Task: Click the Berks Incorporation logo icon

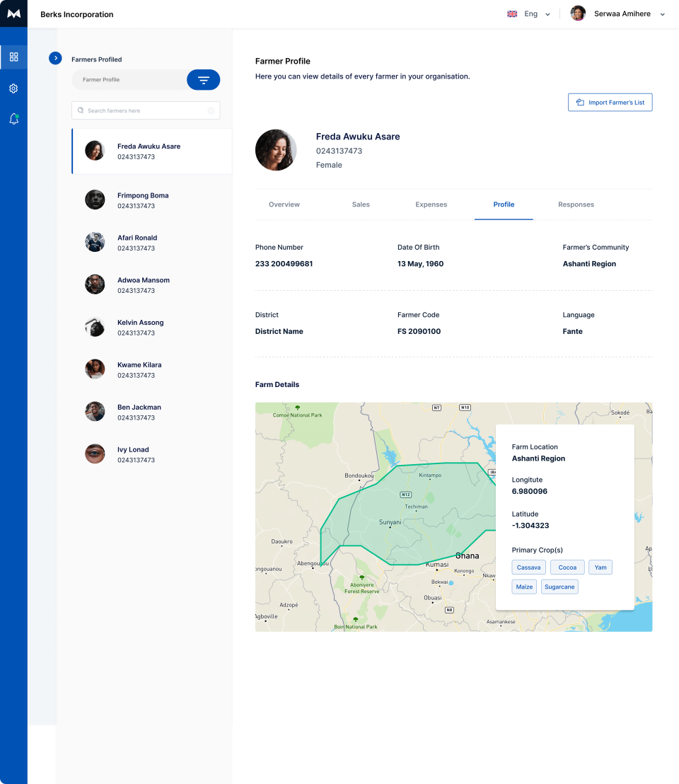Action: point(13,13)
